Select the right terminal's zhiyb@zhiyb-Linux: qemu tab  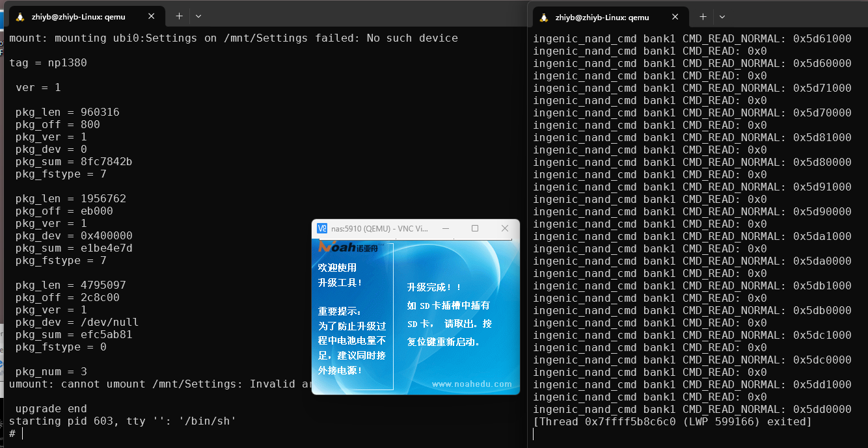click(x=610, y=18)
